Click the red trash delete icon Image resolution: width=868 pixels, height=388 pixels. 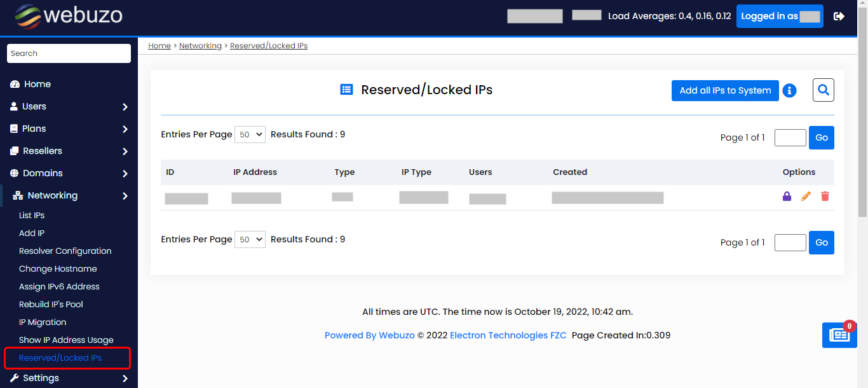(x=825, y=197)
